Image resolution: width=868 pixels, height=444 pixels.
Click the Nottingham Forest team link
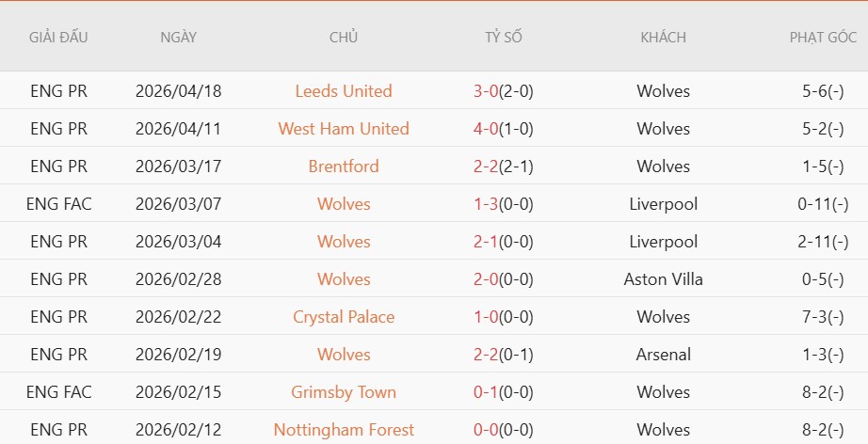click(x=343, y=430)
